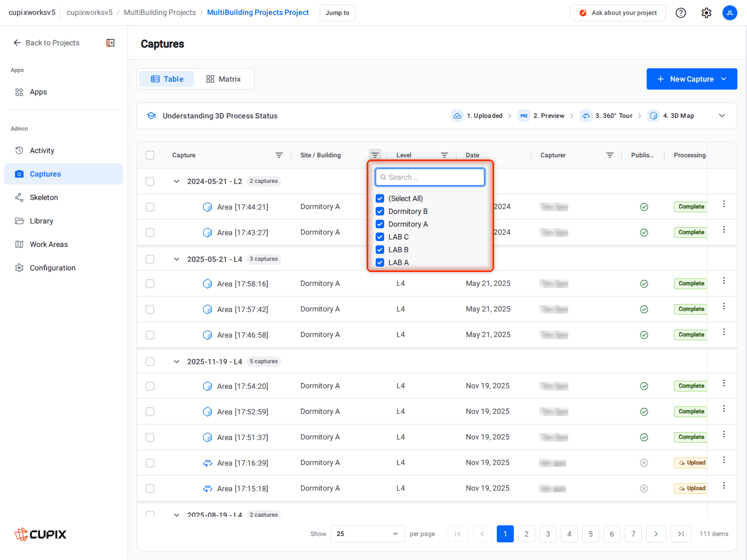Open more options for Area [17:44:21]
This screenshot has width=747, height=560.
(724, 204)
